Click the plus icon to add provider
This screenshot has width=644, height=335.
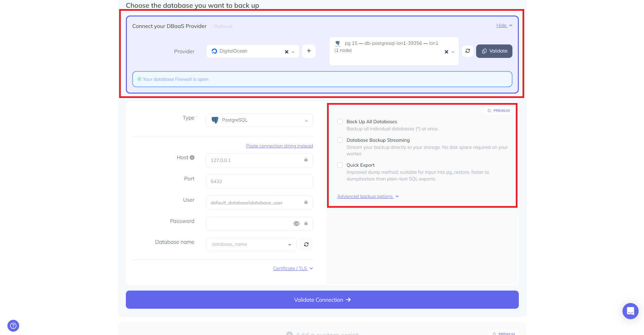tap(309, 51)
